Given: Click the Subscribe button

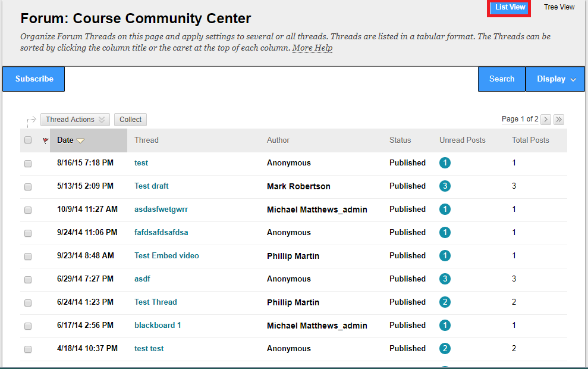Looking at the screenshot, I should coord(33,79).
